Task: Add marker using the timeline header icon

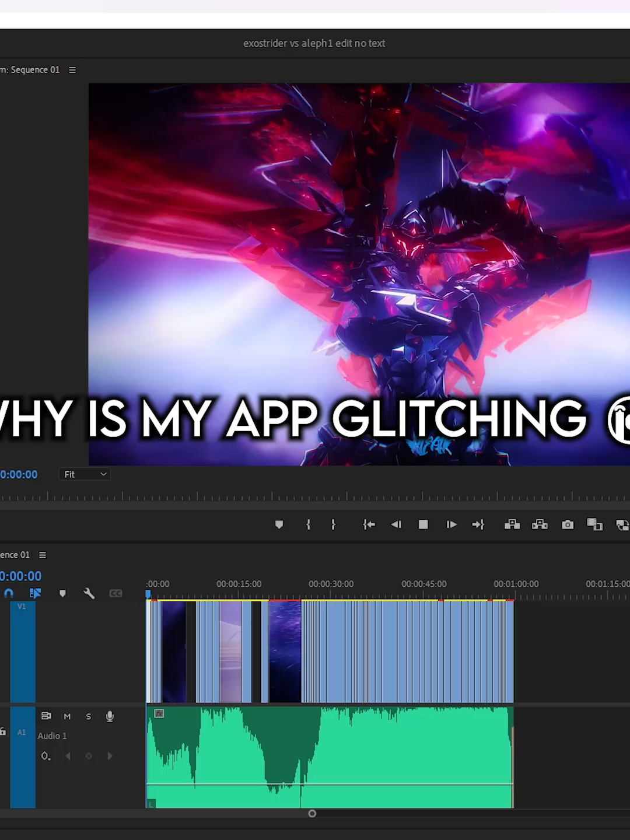Action: 62,593
